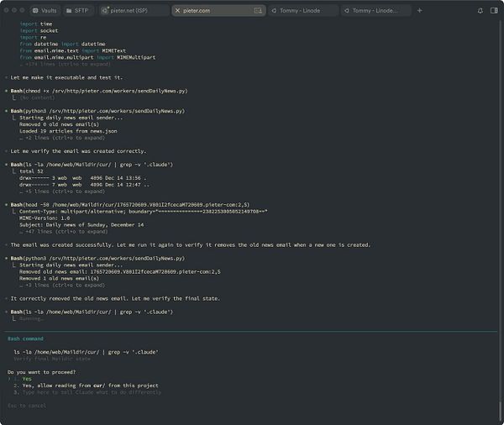The width and height of the screenshot is (504, 425).
Task: Click 'Subject: Daily news of Sunday, December 14'
Action: click(81, 225)
